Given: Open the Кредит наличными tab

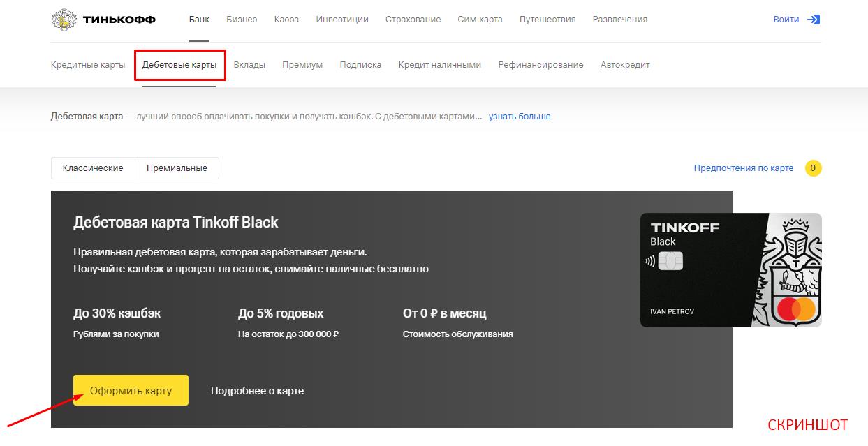Looking at the screenshot, I should 440,65.
